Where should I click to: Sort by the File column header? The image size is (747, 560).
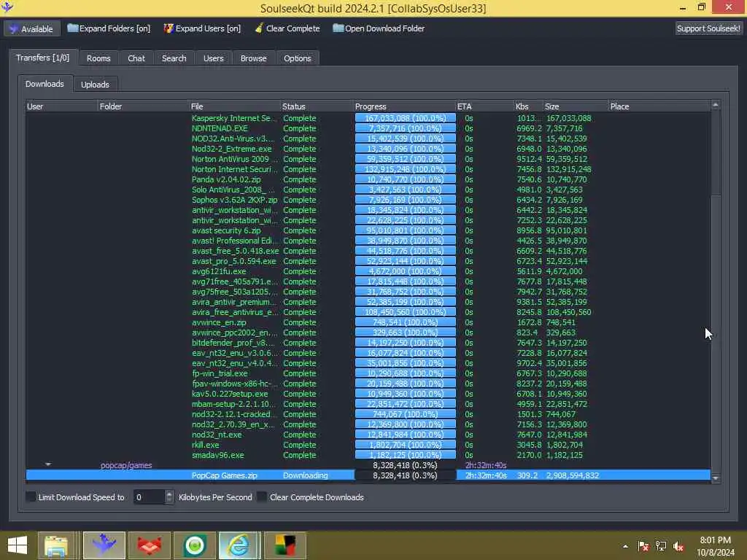[x=234, y=106]
